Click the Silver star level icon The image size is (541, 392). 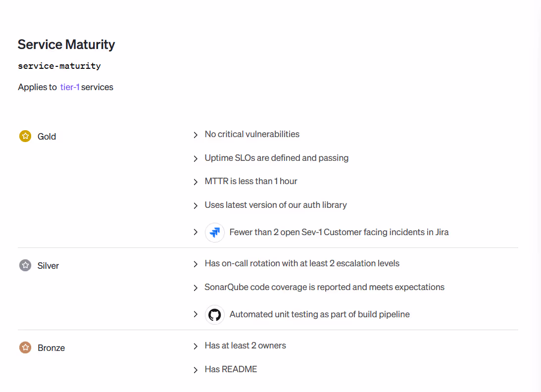[25, 265]
